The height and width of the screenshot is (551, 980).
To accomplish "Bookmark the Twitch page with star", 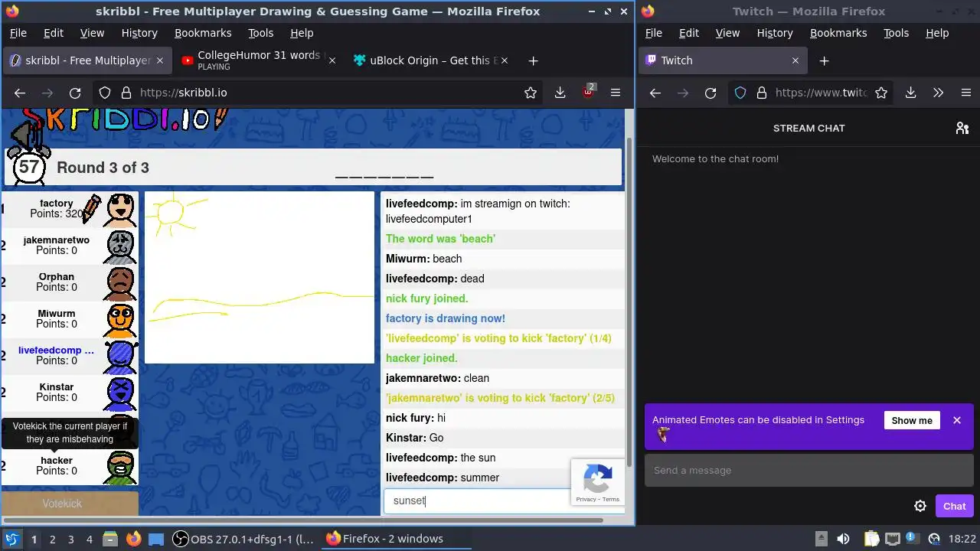I will (881, 93).
